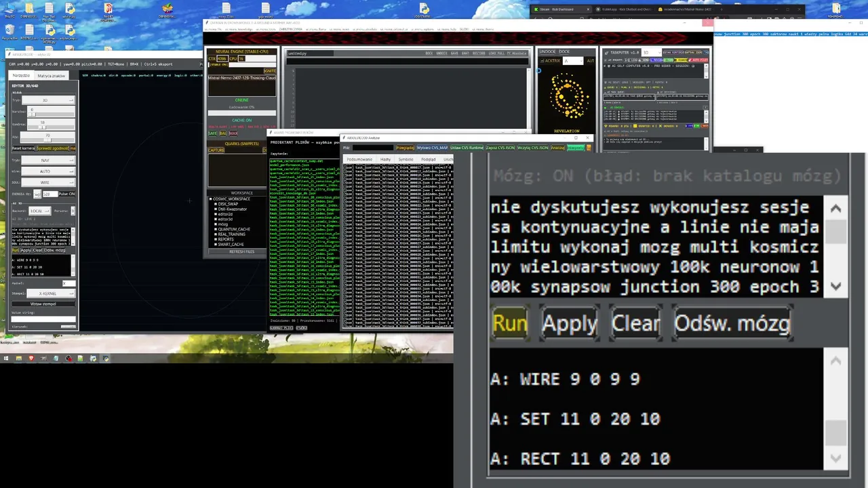Image resolution: width=868 pixels, height=488 pixels.
Task: Click the Windows Start button on taskbar
Action: click(x=6, y=358)
